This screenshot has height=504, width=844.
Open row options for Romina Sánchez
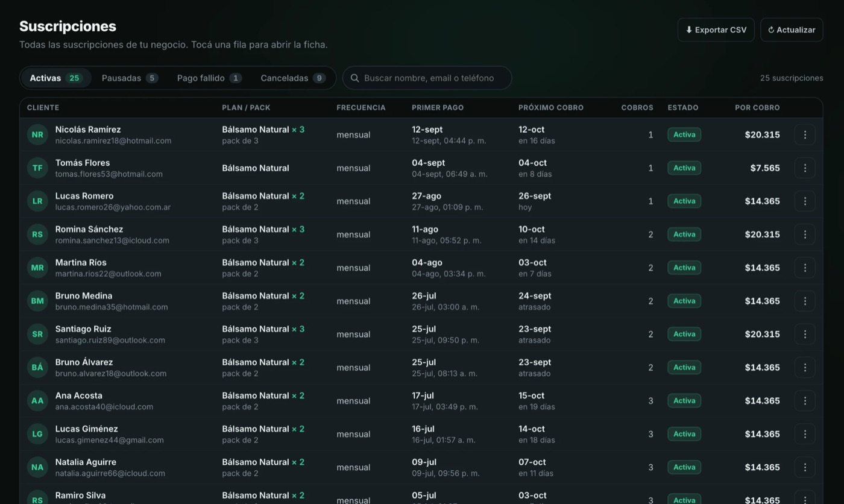805,235
